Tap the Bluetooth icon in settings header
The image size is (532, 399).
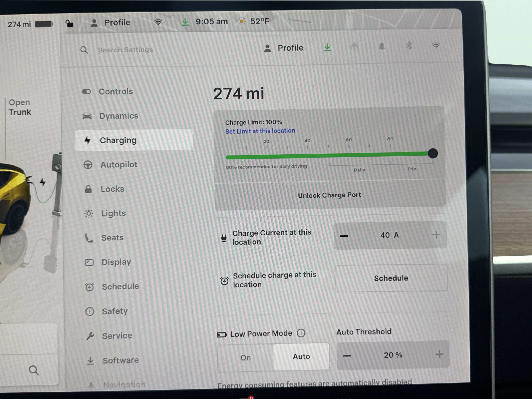[x=409, y=45]
